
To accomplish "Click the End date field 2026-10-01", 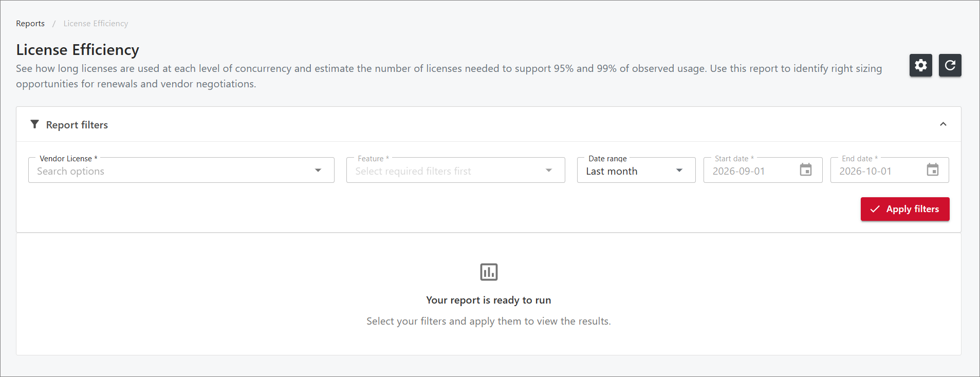I will point(889,170).
